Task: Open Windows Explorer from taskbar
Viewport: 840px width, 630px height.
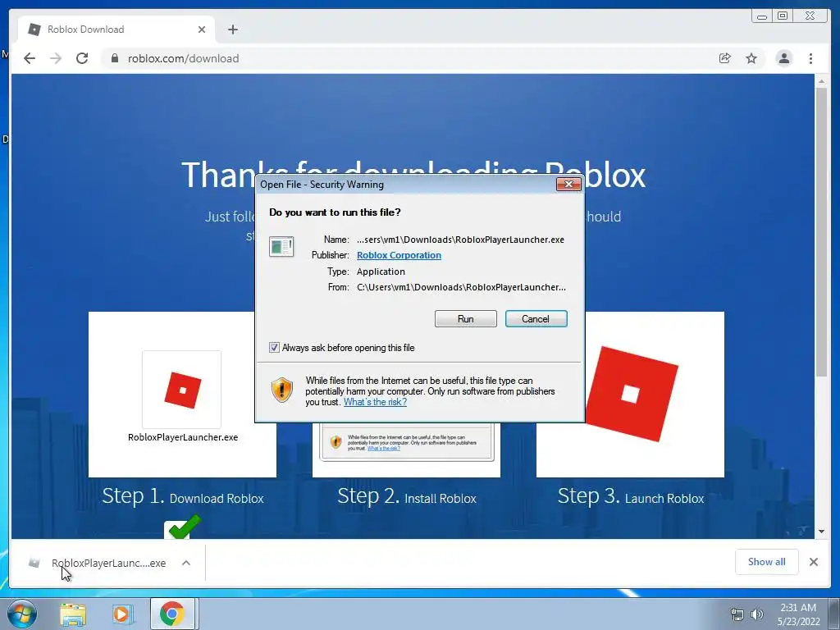Action: (73, 614)
